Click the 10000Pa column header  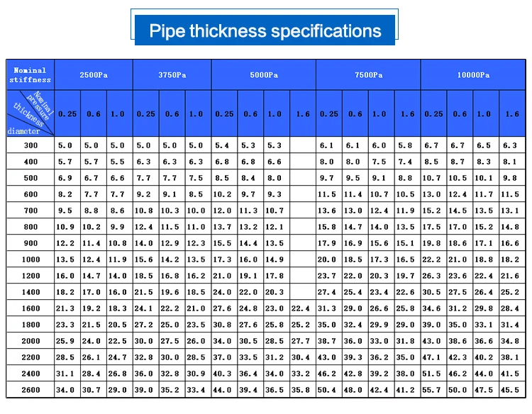pyautogui.click(x=473, y=74)
